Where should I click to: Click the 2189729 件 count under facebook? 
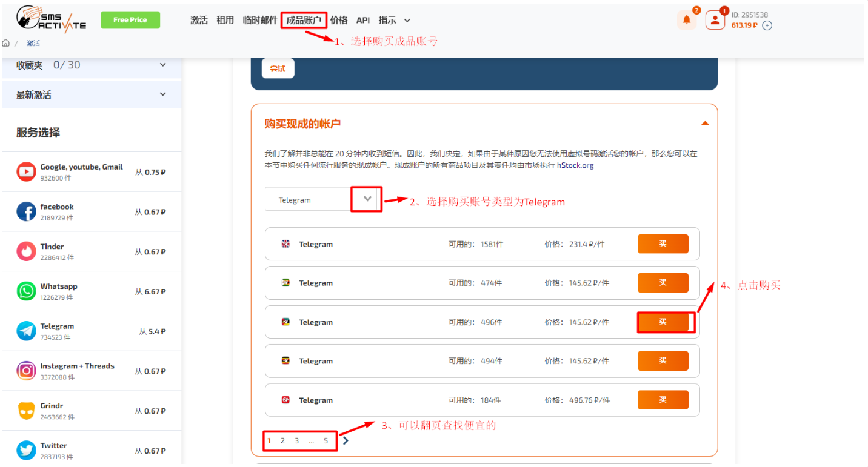click(x=57, y=217)
